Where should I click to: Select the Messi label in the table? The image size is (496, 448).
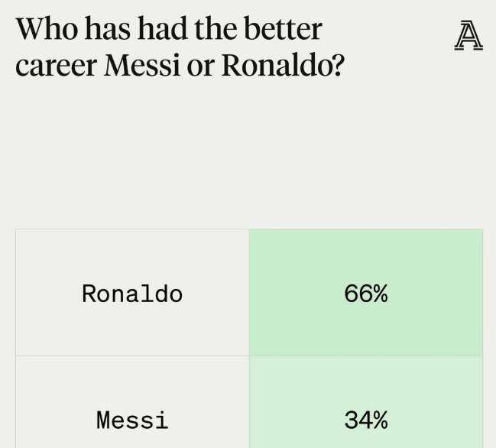[132, 420]
